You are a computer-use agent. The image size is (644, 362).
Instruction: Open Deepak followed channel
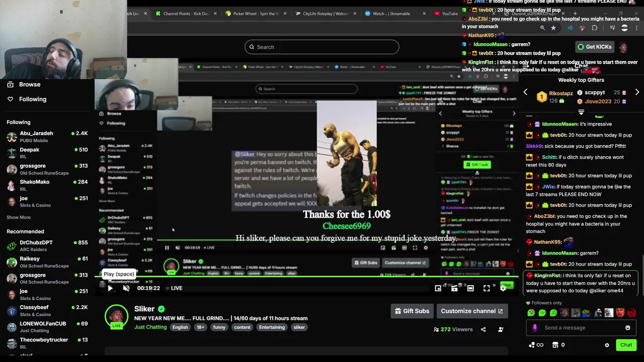click(x=47, y=153)
